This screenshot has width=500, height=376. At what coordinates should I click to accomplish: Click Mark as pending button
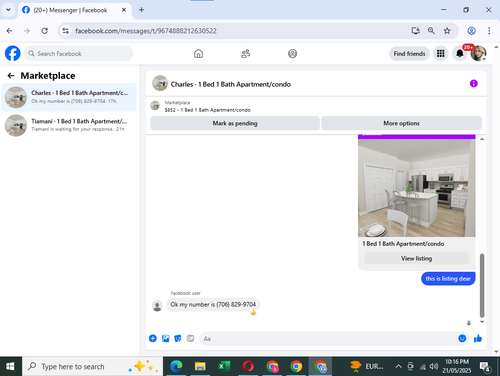pyautogui.click(x=235, y=123)
